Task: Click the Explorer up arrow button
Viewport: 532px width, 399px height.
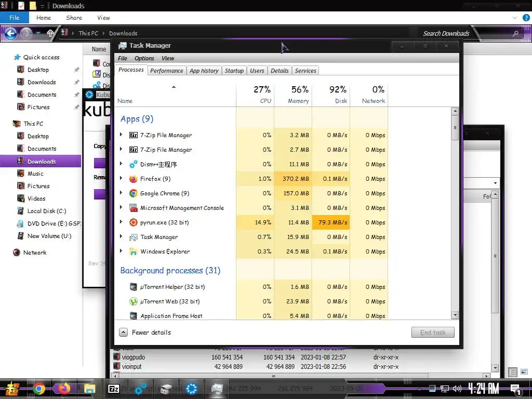Action: point(50,33)
